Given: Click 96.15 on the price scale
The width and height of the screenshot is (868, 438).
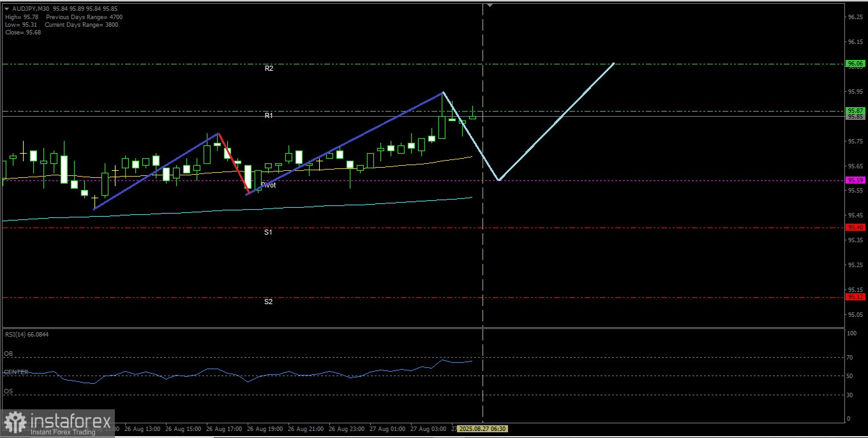Looking at the screenshot, I should pos(855,42).
